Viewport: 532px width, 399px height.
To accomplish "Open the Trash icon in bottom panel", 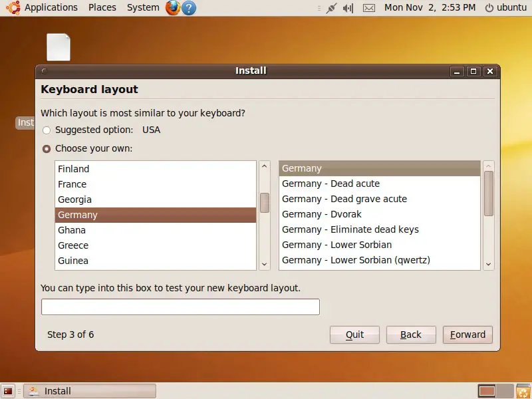I will [x=523, y=391].
